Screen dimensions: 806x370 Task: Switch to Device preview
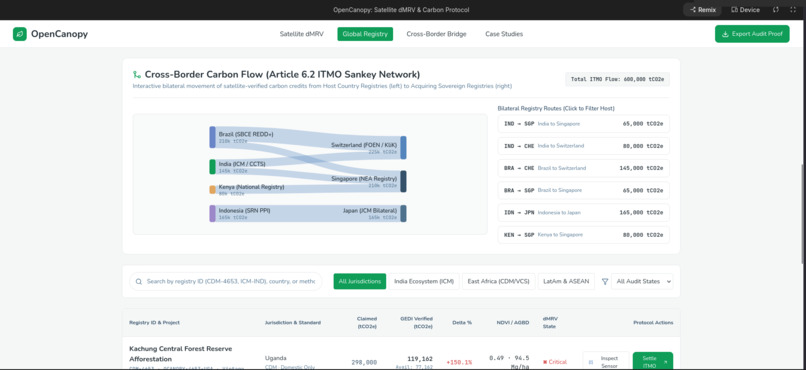click(745, 10)
